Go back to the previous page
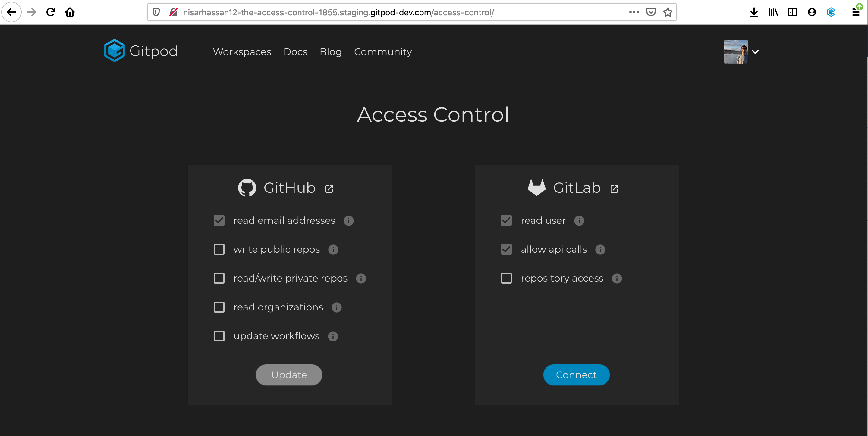Viewport: 868px width, 436px height. [x=11, y=12]
